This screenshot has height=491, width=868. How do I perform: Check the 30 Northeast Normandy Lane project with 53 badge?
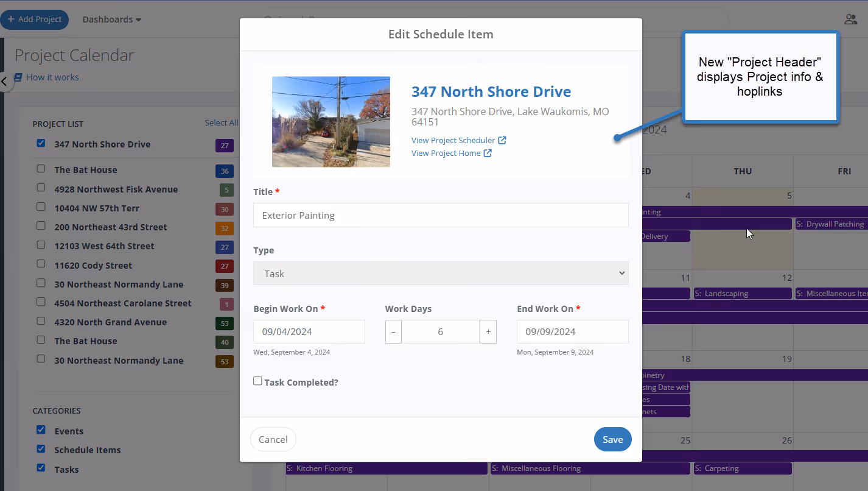click(x=41, y=359)
